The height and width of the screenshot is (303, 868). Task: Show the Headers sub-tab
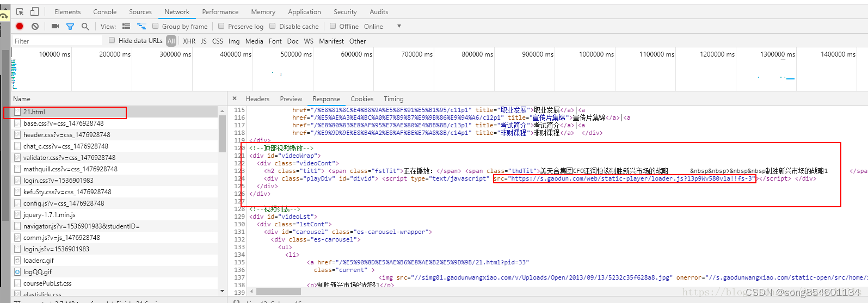coord(257,98)
